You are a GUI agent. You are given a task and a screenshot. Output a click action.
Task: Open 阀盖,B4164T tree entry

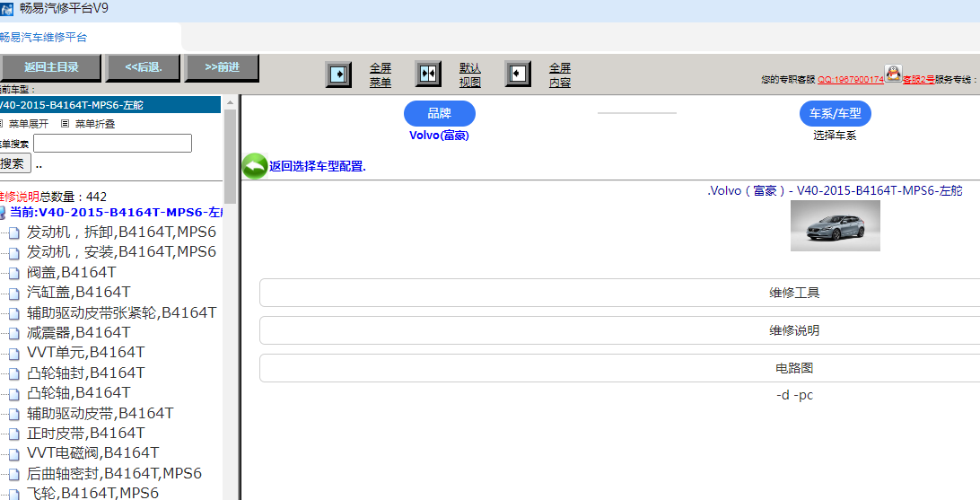click(71, 273)
